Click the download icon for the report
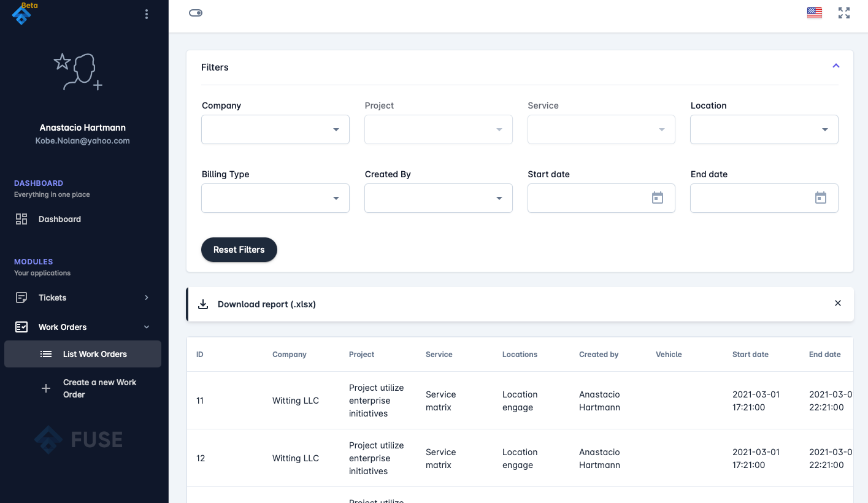This screenshot has width=868, height=503. [203, 304]
